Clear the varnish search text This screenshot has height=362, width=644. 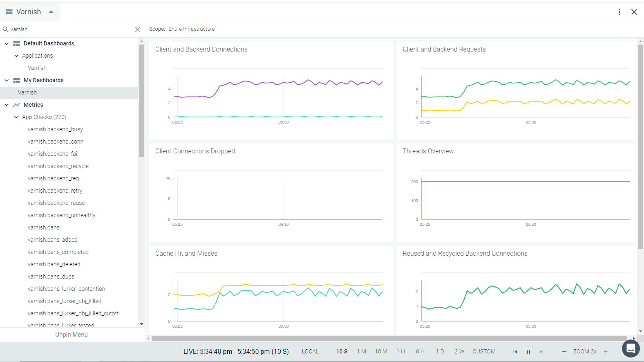tap(138, 29)
